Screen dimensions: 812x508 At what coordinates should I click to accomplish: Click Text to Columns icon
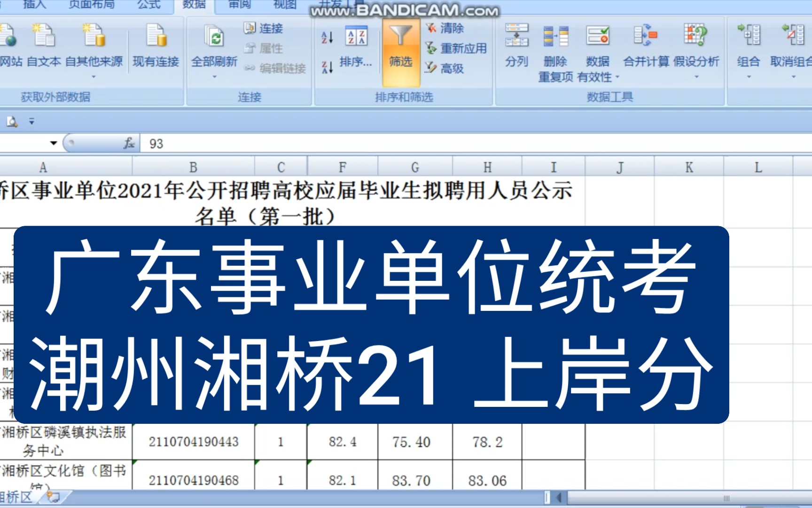[516, 35]
